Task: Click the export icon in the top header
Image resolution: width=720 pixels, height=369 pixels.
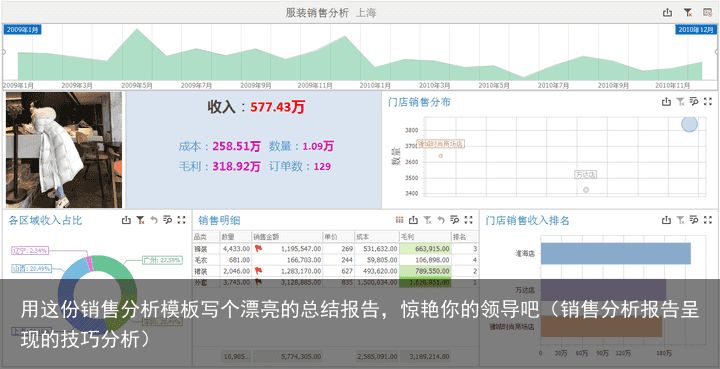Action: (x=668, y=13)
